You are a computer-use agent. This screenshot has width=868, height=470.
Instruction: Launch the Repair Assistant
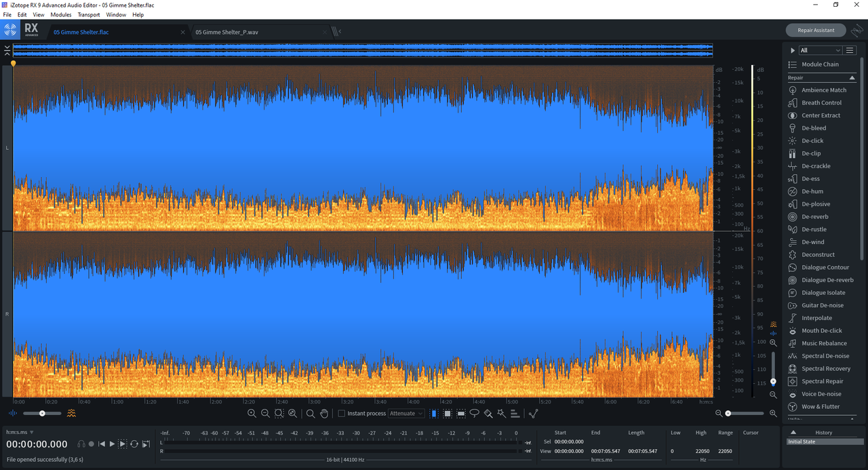pos(816,30)
